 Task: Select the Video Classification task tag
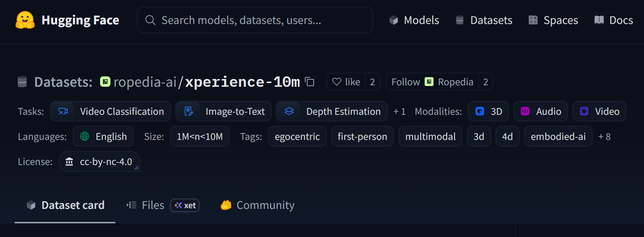(x=110, y=111)
